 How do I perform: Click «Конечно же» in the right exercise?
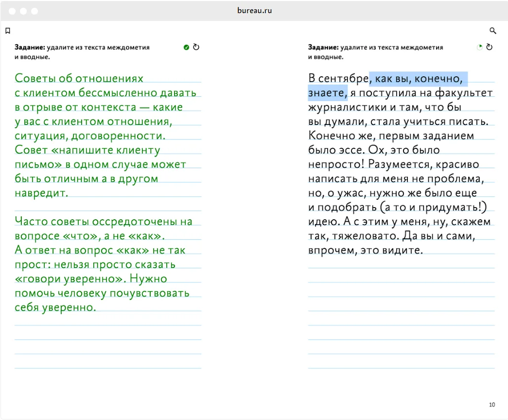340,136
